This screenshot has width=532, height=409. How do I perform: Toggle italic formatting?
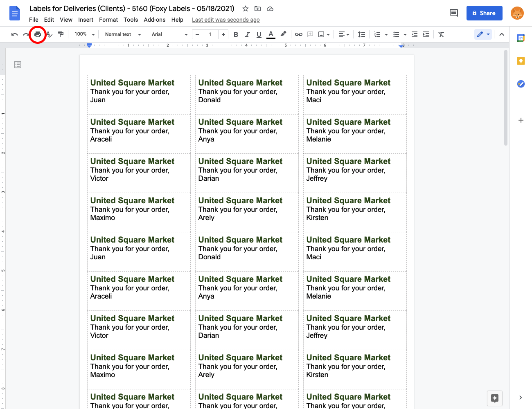point(247,34)
